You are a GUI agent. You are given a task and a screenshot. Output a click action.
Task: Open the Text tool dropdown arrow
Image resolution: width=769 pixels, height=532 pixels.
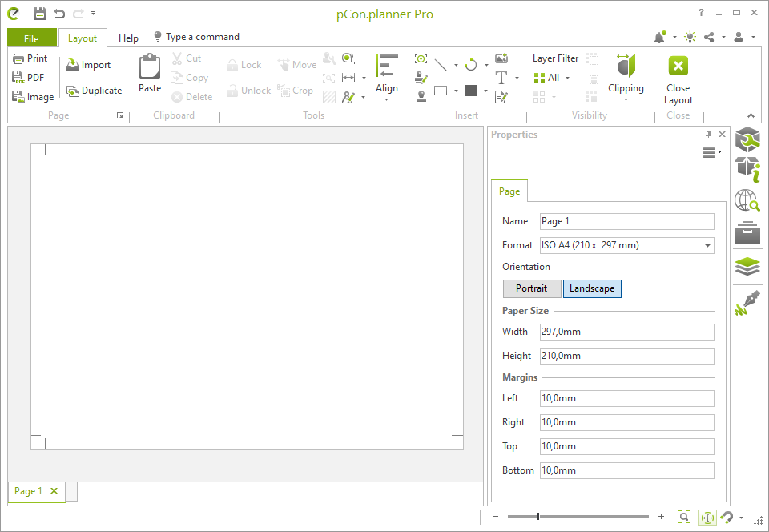point(517,78)
